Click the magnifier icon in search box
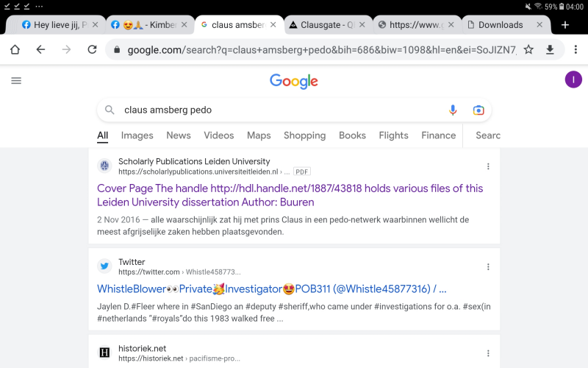 click(x=110, y=110)
